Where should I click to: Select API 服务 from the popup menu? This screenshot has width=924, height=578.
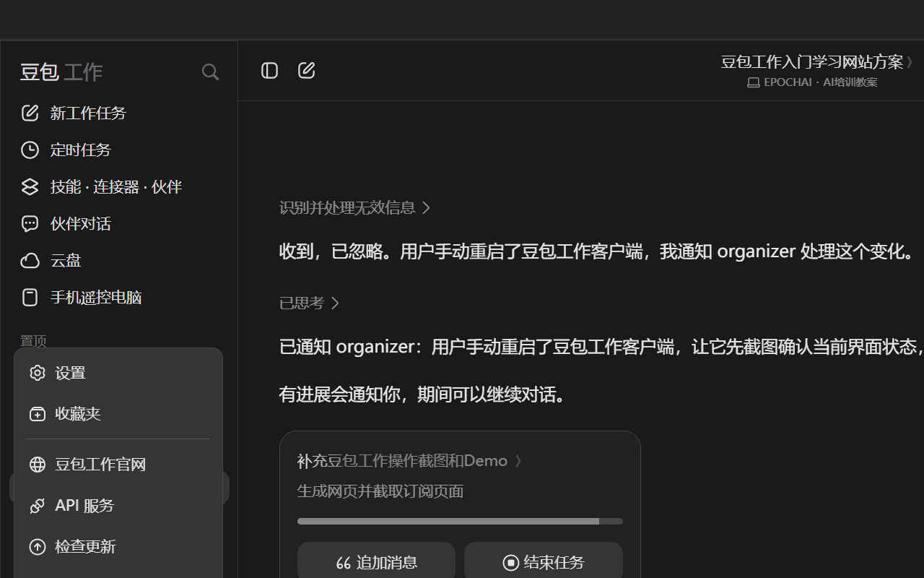click(x=118, y=506)
